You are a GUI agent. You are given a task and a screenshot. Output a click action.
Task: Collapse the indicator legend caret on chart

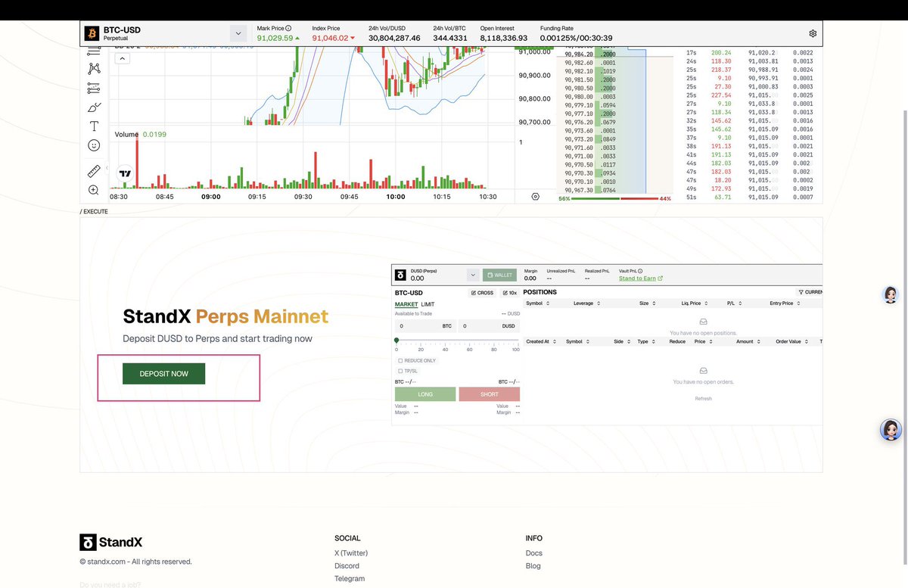pyautogui.click(x=122, y=59)
